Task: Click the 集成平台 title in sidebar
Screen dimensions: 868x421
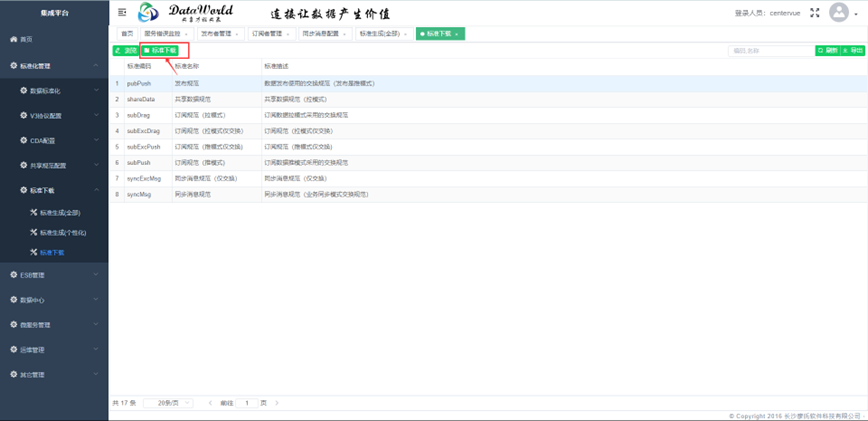Action: point(54,12)
